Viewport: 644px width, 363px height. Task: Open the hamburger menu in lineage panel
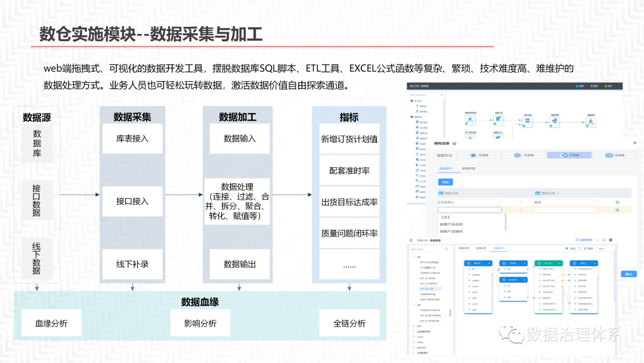pyautogui.click(x=411, y=239)
